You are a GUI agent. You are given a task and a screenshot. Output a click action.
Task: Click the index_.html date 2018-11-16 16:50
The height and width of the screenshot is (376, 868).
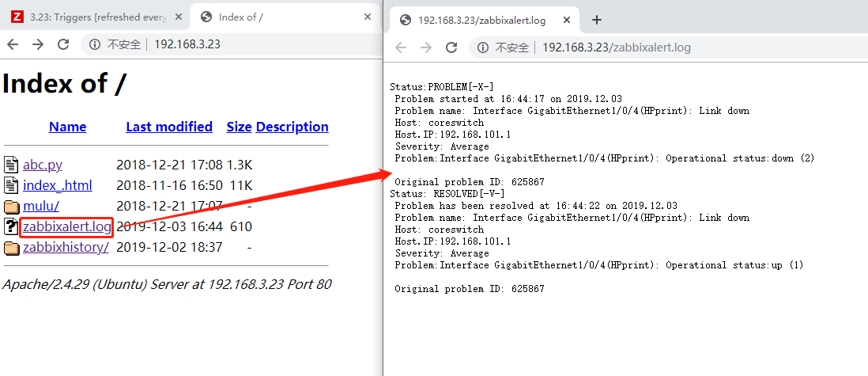coord(169,185)
